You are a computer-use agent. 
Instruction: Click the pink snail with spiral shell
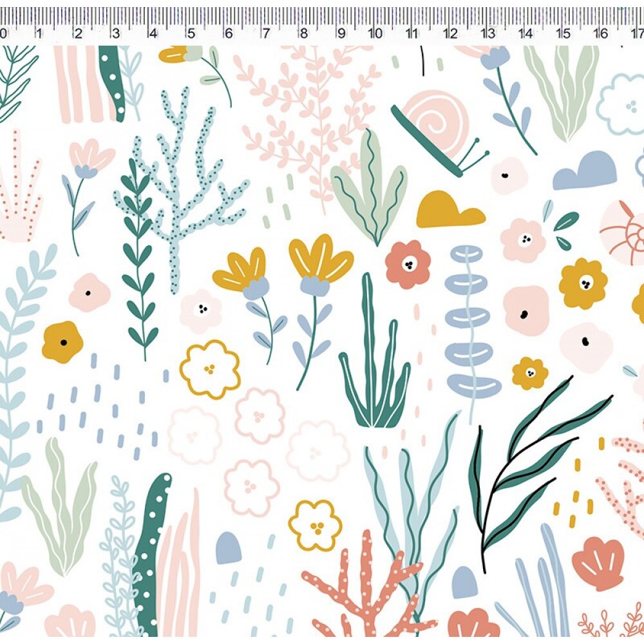(x=439, y=133)
